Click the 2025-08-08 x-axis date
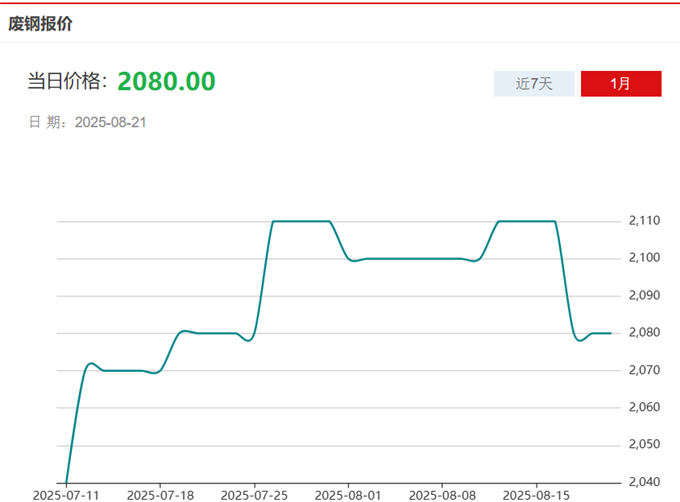The image size is (680, 502). [442, 494]
